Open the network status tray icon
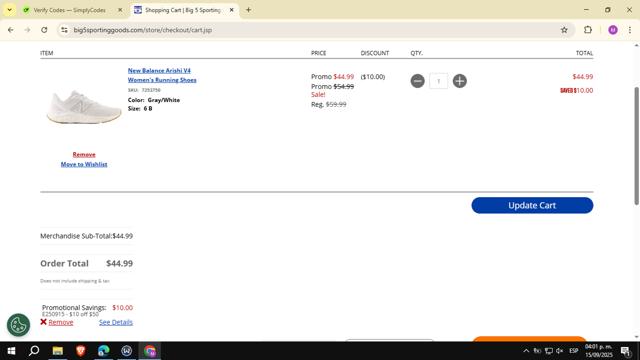640x360 pixels. coord(549,351)
